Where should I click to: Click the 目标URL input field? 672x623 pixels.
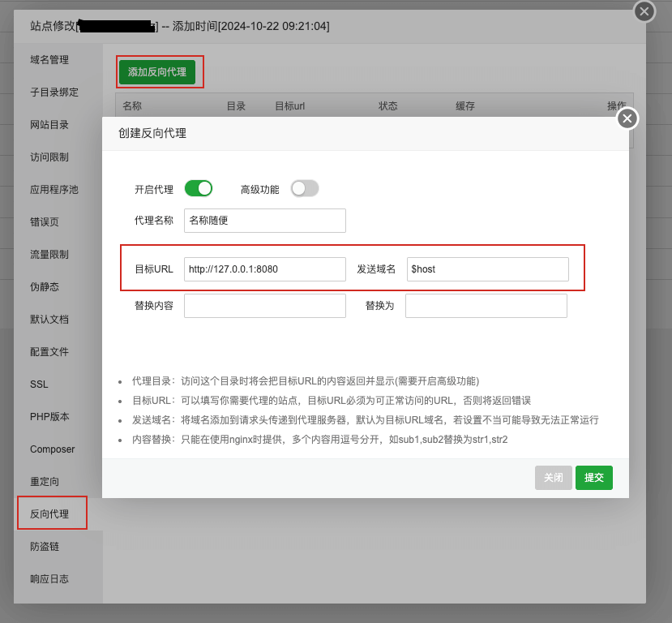264,269
